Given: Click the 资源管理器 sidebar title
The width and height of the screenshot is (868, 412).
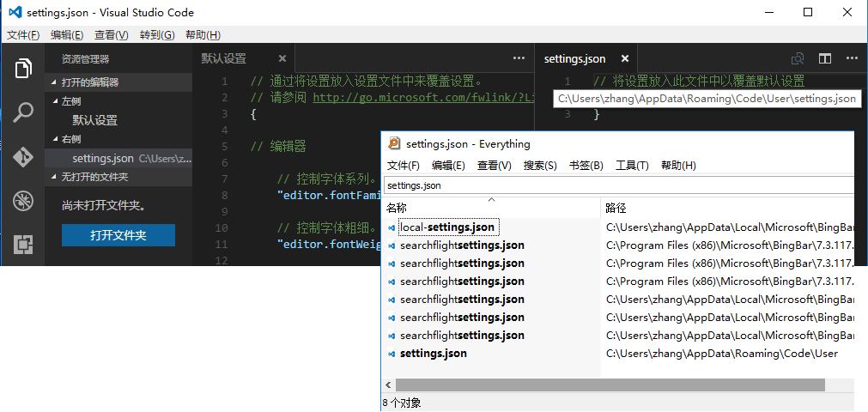Looking at the screenshot, I should point(85,59).
